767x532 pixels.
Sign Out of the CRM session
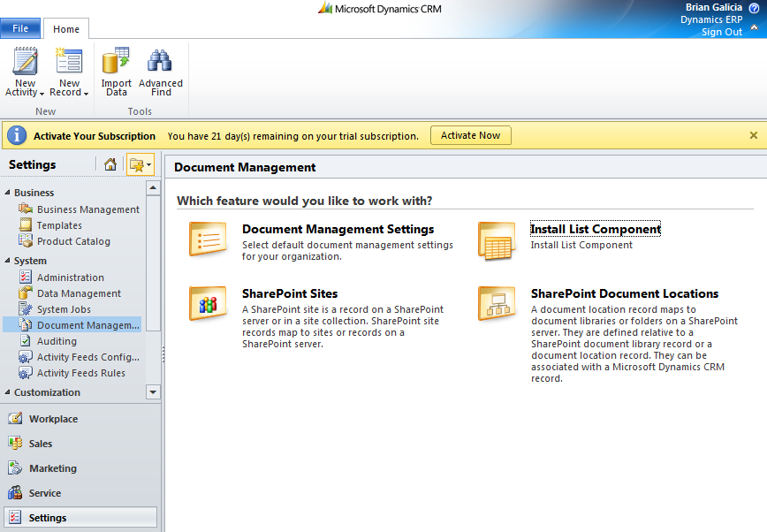722,32
